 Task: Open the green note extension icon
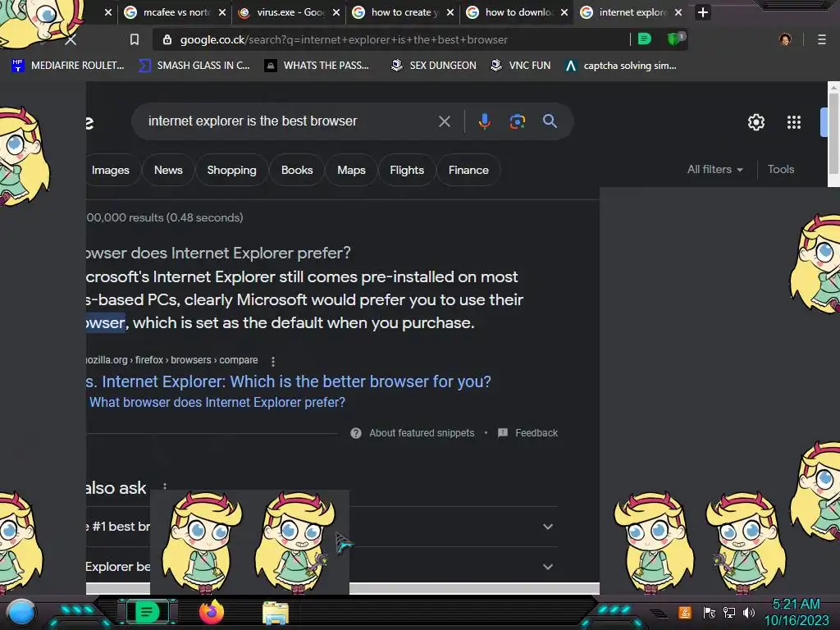[645, 39]
